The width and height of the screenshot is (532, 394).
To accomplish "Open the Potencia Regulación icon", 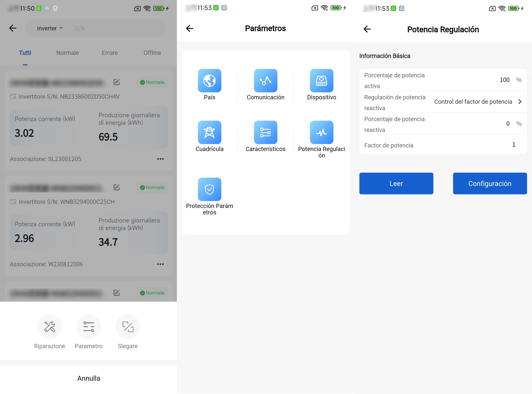I will pyautogui.click(x=321, y=132).
